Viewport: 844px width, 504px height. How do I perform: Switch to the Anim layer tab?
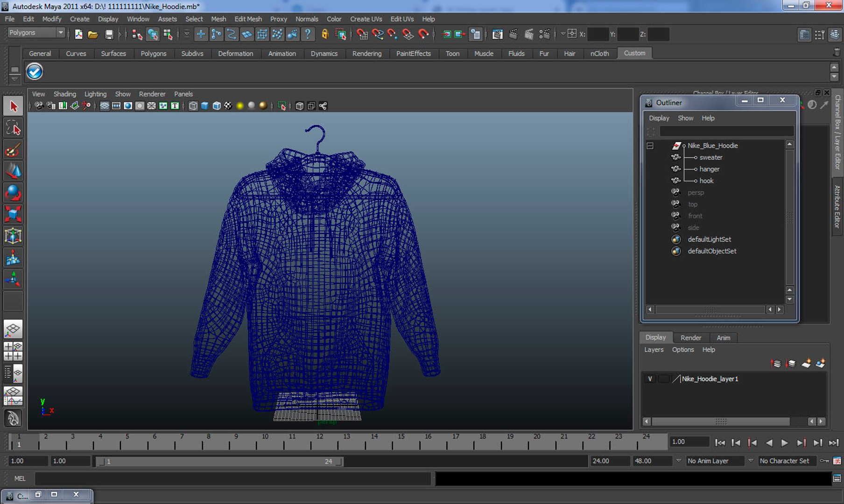coord(723,338)
